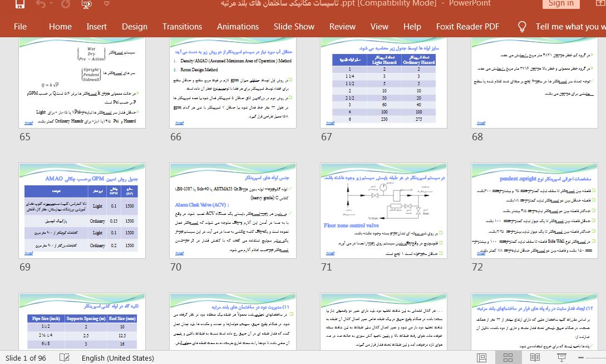Select the slide thumbnail below slide 72

534,322
